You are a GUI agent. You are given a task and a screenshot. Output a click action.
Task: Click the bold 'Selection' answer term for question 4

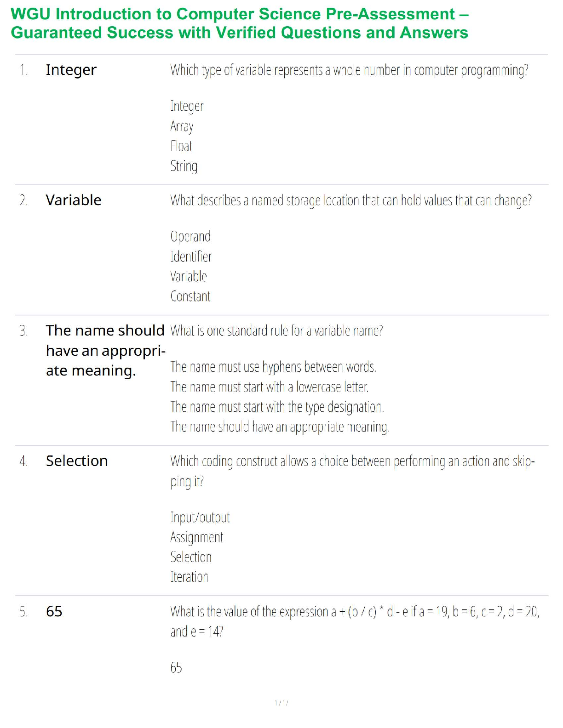pos(77,461)
